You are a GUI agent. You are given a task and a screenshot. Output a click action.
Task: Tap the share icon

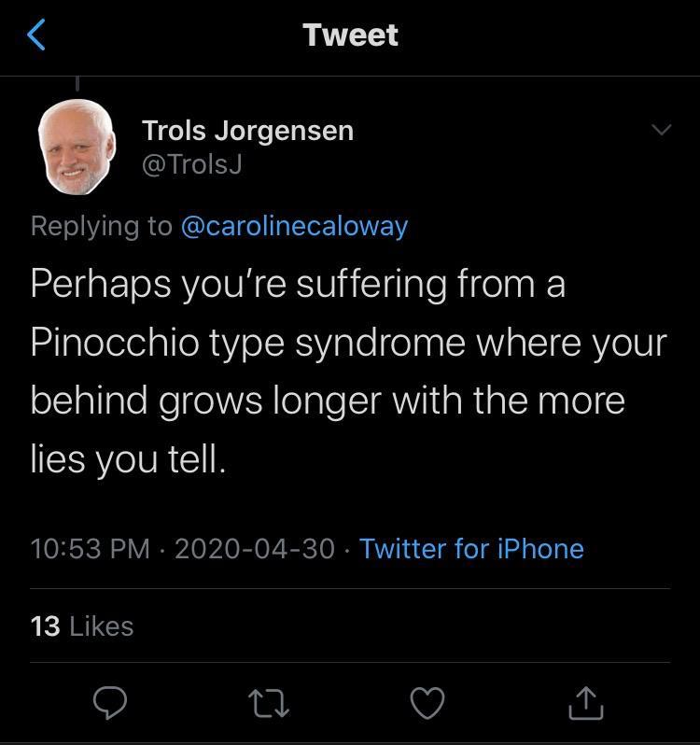pyautogui.click(x=586, y=702)
